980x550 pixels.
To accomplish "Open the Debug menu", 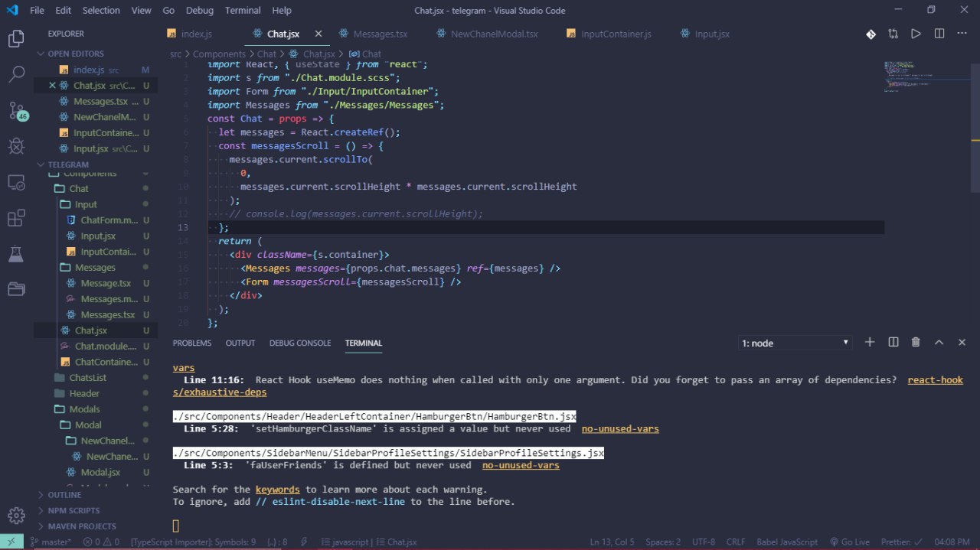I will pyautogui.click(x=200, y=11).
